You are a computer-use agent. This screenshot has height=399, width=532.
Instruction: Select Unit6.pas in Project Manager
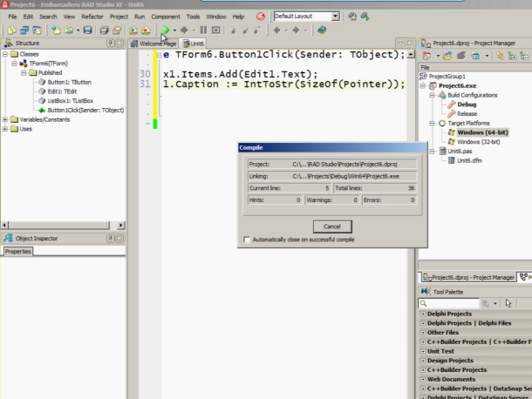click(460, 152)
